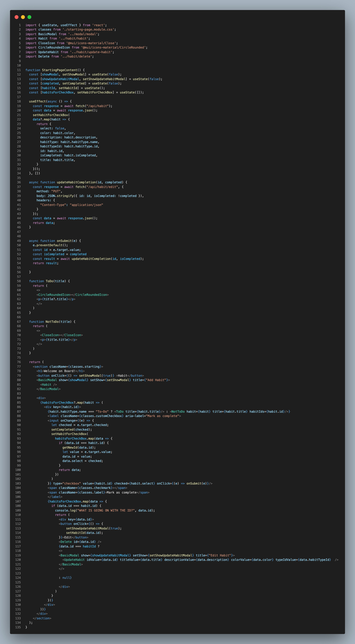Click the '../modal/modal' import path
Screen dimensions: 355x644
(x=83, y=34)
